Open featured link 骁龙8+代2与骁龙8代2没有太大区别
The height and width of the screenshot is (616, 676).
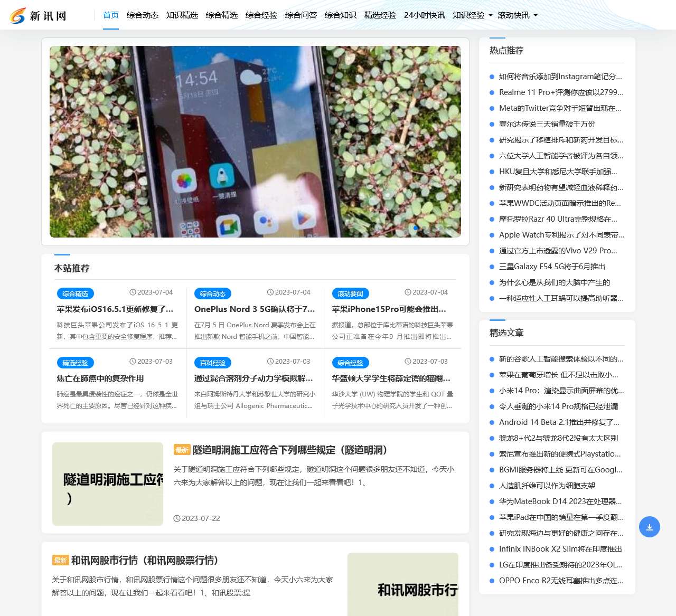[x=558, y=438]
